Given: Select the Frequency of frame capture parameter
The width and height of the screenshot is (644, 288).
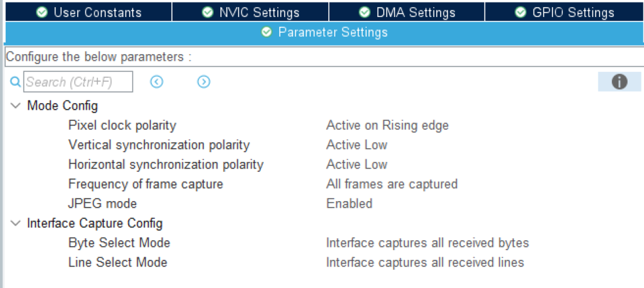Looking at the screenshot, I should (145, 184).
